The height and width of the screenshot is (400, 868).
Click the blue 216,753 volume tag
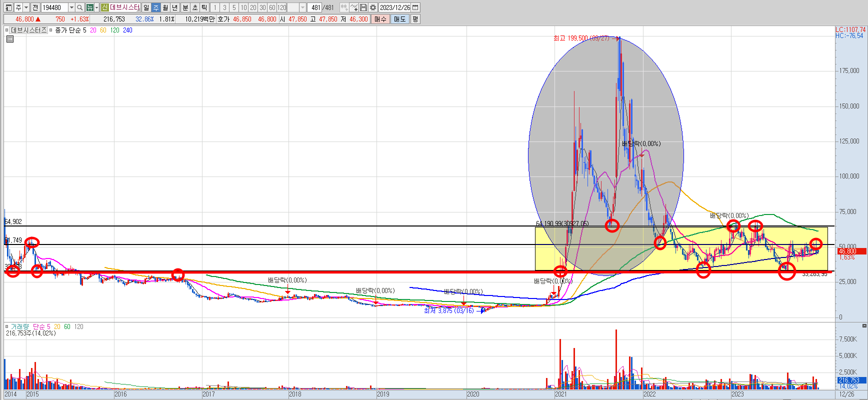851,380
